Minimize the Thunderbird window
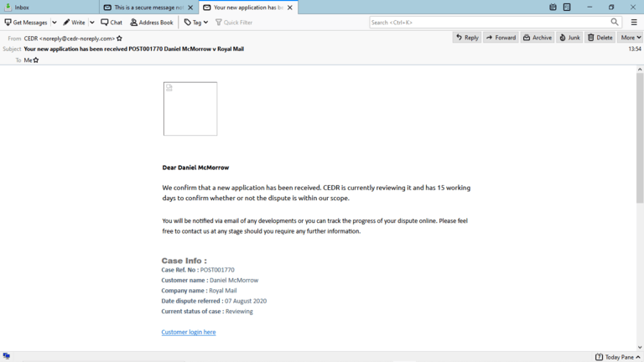This screenshot has height=362, width=644. pos(589,7)
